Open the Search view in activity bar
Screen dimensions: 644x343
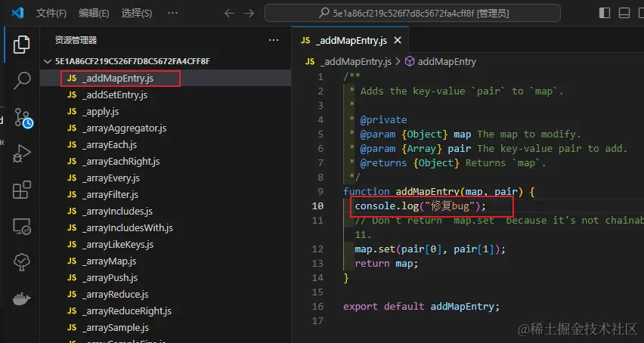click(22, 80)
